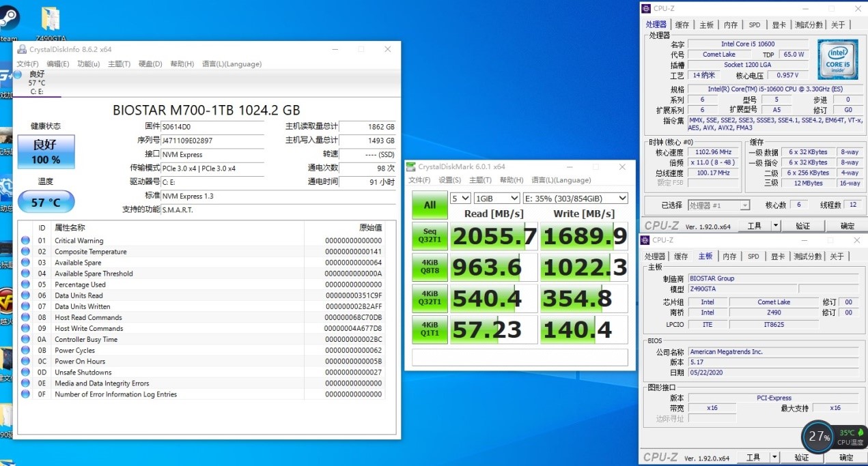Switch to 内存 tab in CPU-Z processor window
The image size is (868, 466).
point(731,25)
